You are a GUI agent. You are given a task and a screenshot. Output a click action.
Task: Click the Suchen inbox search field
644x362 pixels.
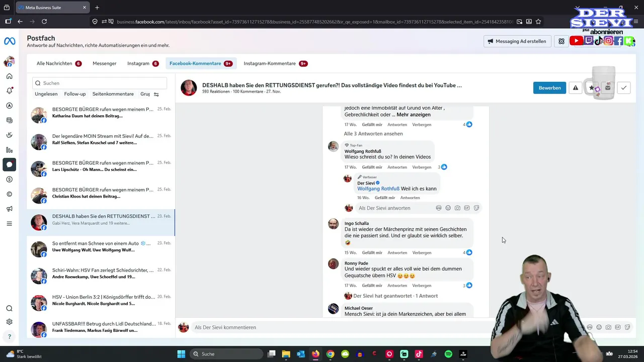coord(100,83)
